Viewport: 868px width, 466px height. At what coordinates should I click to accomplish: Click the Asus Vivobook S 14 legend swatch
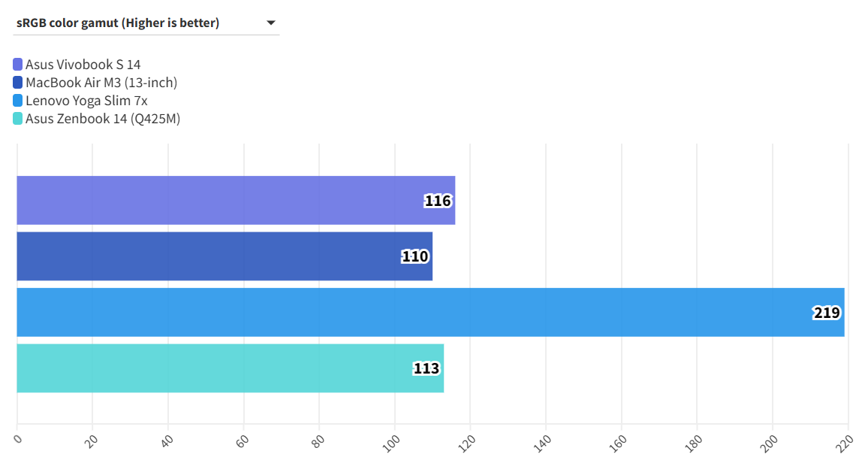[18, 65]
